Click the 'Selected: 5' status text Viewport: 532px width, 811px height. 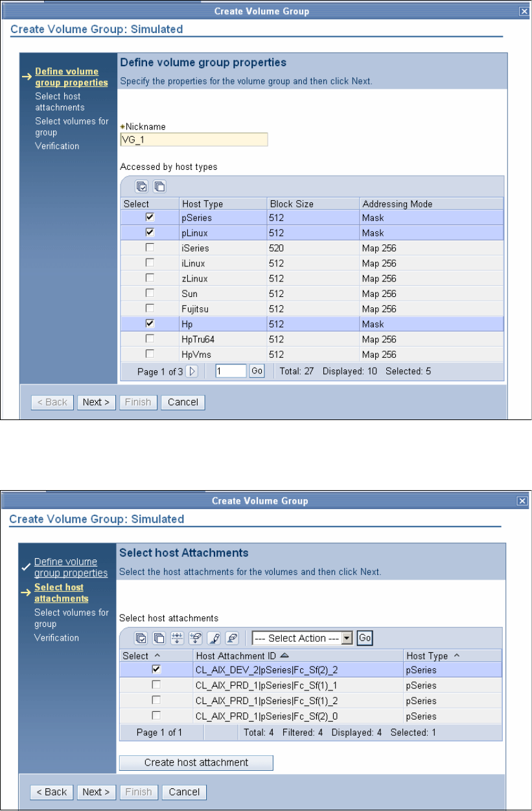tap(408, 371)
